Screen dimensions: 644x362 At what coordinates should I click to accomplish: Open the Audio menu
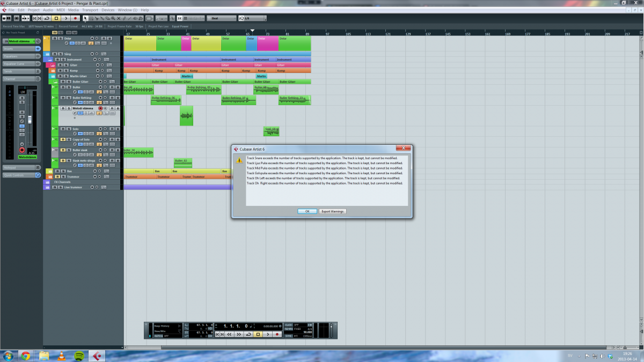tap(48, 10)
